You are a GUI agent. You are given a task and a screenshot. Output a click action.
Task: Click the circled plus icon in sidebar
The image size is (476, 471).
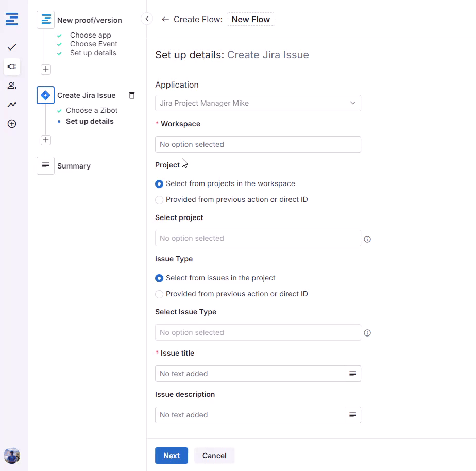tap(12, 124)
